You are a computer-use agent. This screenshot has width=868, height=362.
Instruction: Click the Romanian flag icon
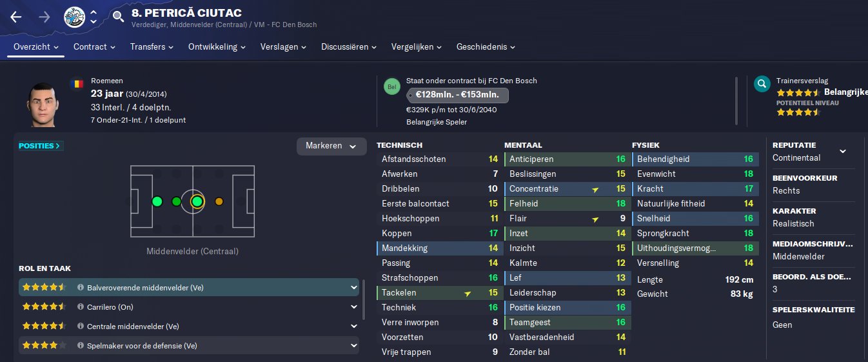click(x=77, y=83)
